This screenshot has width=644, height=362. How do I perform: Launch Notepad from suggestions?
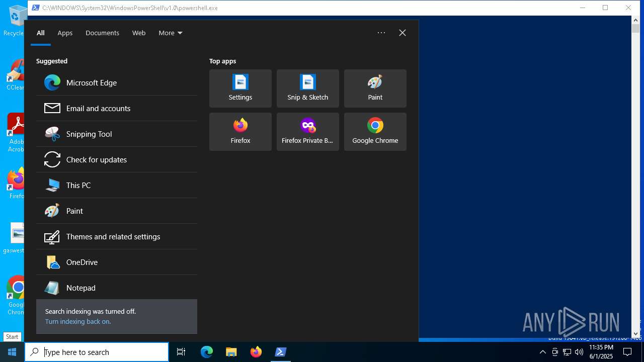click(x=117, y=288)
